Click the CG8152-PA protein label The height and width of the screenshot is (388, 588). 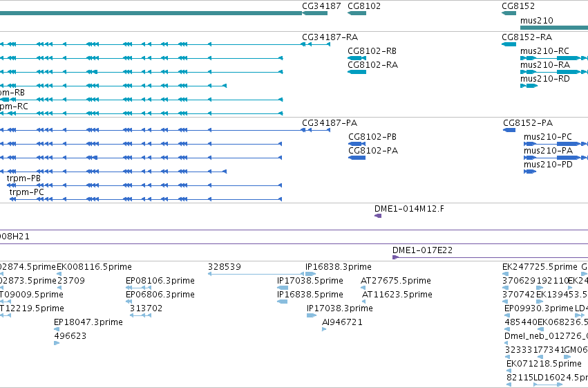tap(528, 123)
